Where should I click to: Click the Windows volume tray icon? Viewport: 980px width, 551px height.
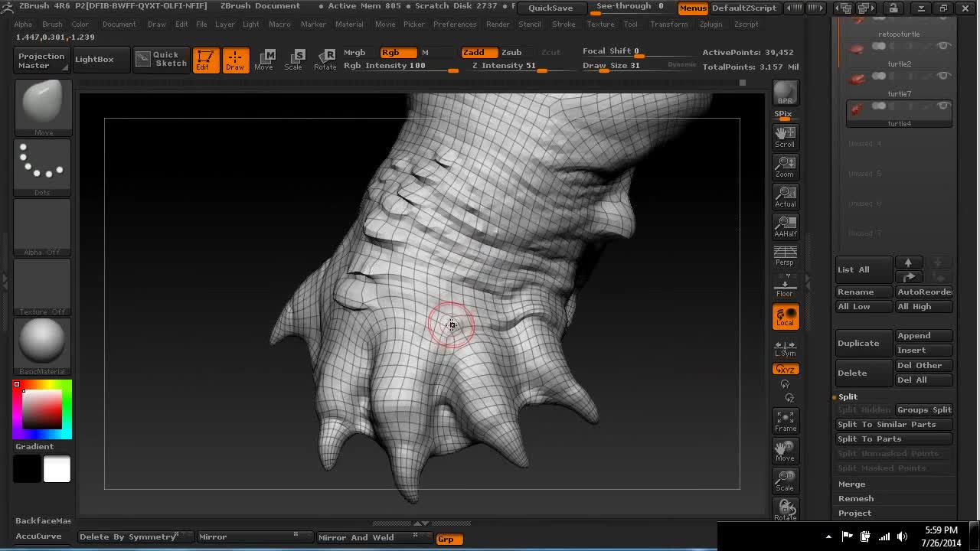902,536
